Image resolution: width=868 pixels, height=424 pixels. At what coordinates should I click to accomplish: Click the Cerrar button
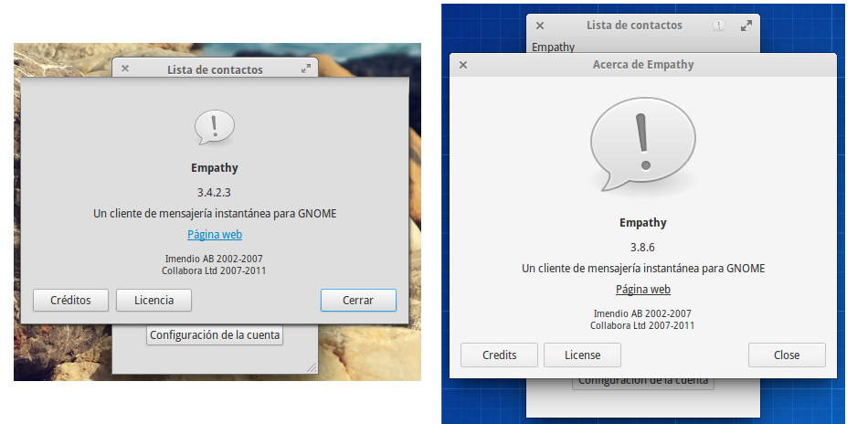click(x=358, y=300)
